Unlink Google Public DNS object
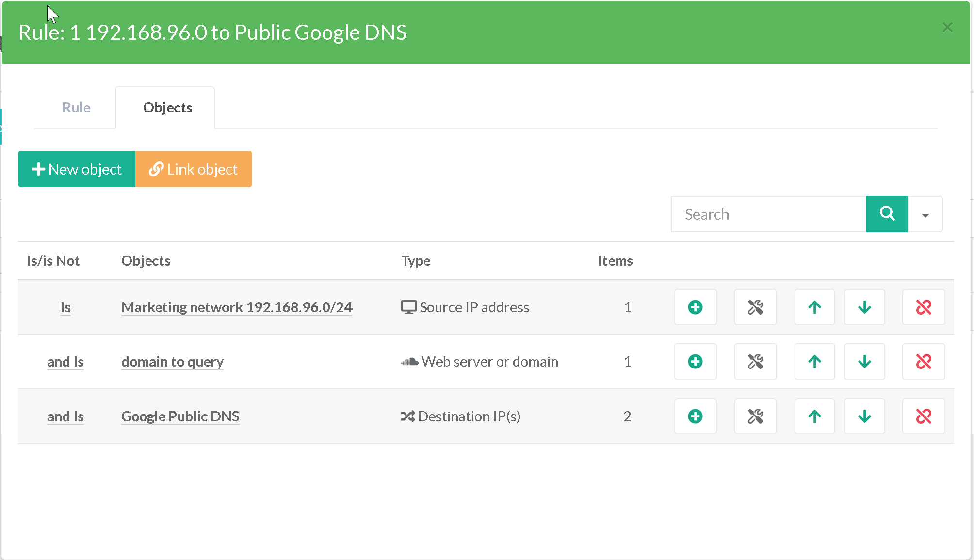The height and width of the screenshot is (560, 974). click(923, 416)
